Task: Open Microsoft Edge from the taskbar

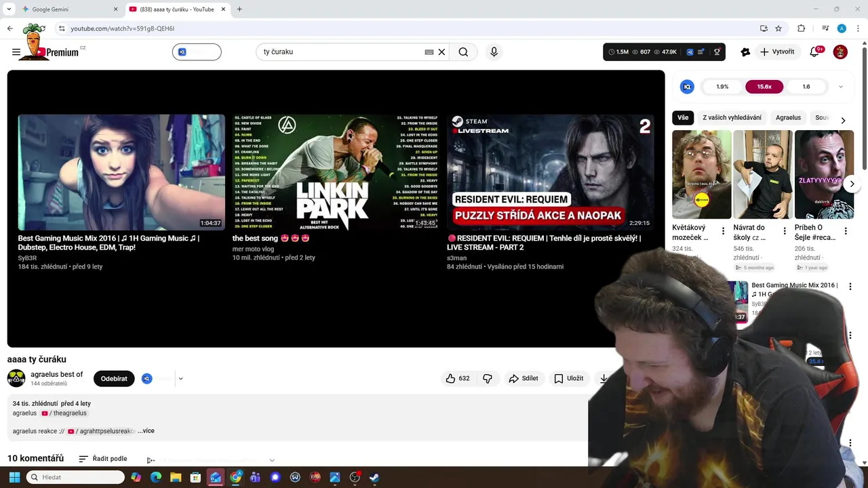Action: 155,477
